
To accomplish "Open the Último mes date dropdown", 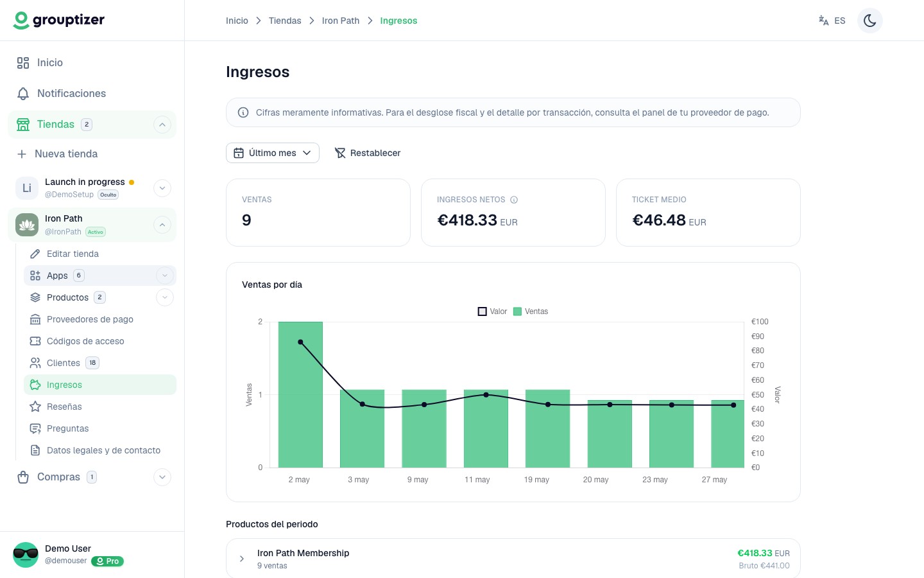I will 273,153.
